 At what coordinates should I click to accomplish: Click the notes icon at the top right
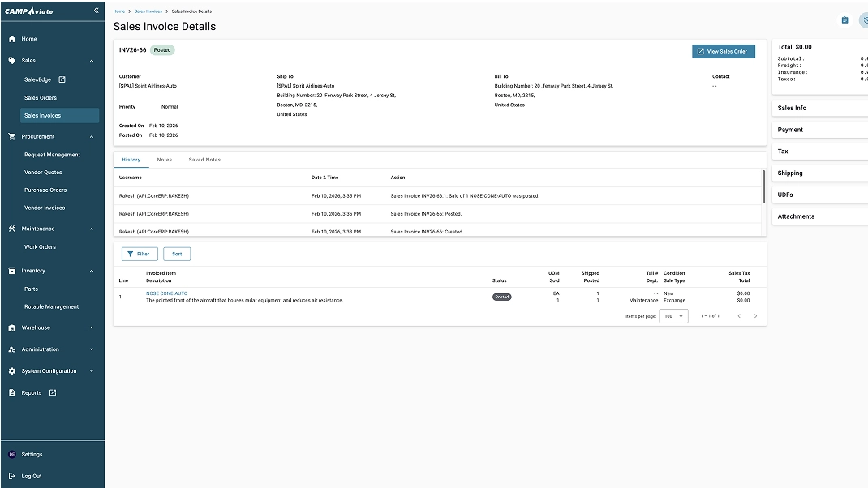pos(844,20)
